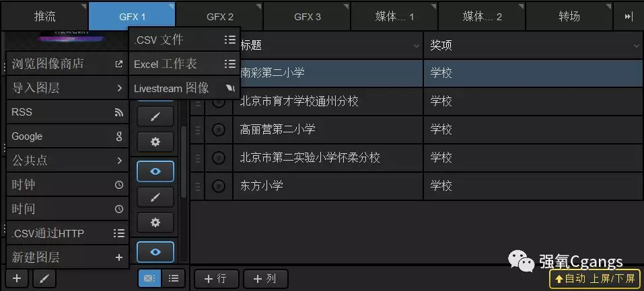Click the upper layer's brush edit icon
Viewport: 644px width, 291px height.
(x=155, y=117)
